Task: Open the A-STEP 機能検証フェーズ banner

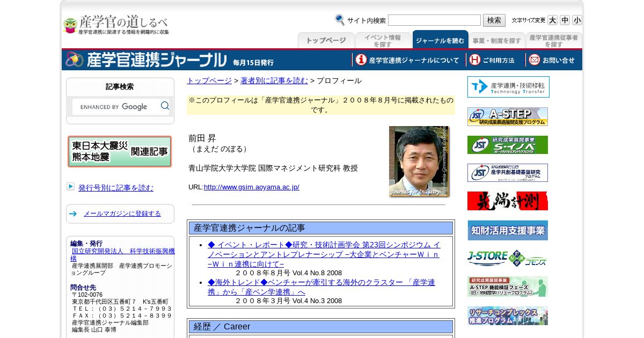Action: click(x=508, y=286)
